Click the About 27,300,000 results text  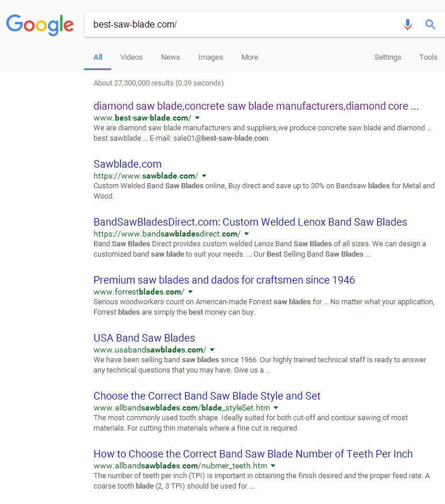pyautogui.click(x=159, y=83)
